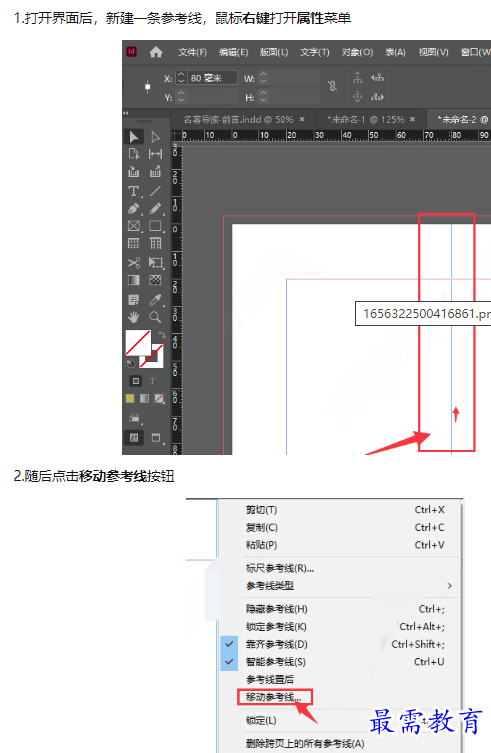
Task: Step the Y value spinner
Action: [181, 97]
